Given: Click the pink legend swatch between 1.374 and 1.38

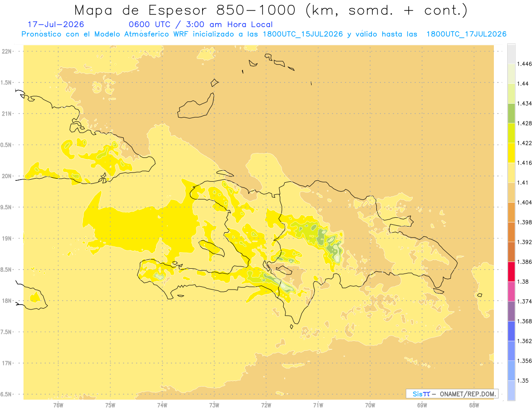Looking at the screenshot, I should [511, 291].
